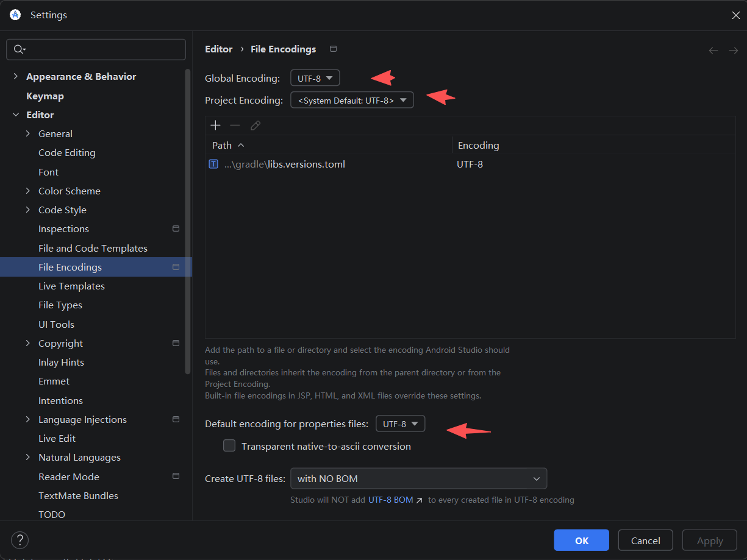The height and width of the screenshot is (560, 747).
Task: Click the project icon next to Copyright
Action: [x=176, y=343]
